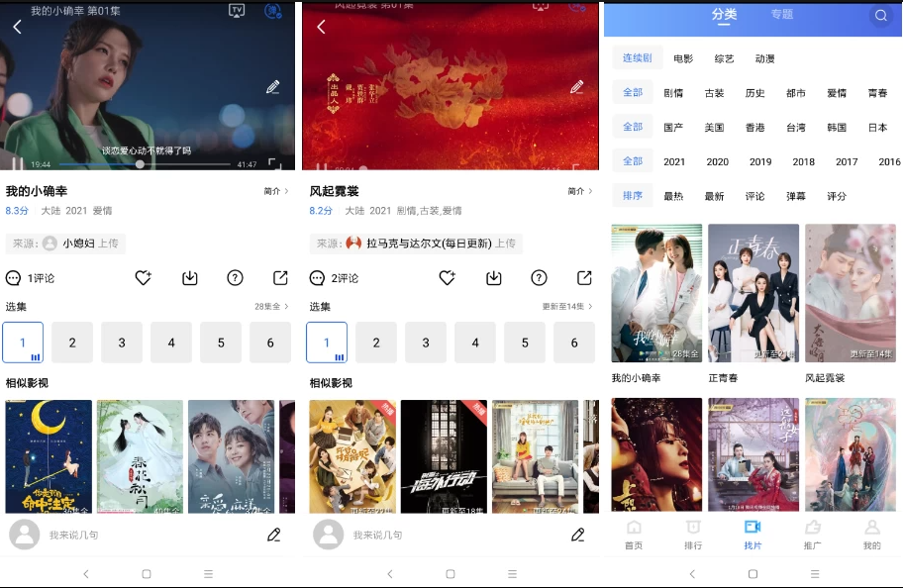
Task: Open 正青春 poster in category list
Action: tap(753, 293)
